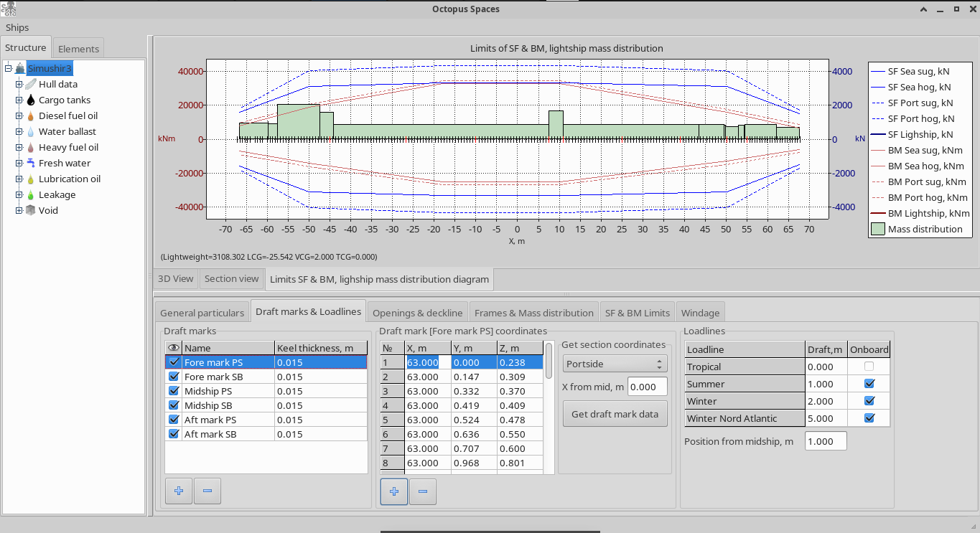Open the Portside section dropdown
Image resolution: width=980 pixels, height=533 pixels.
tap(615, 364)
